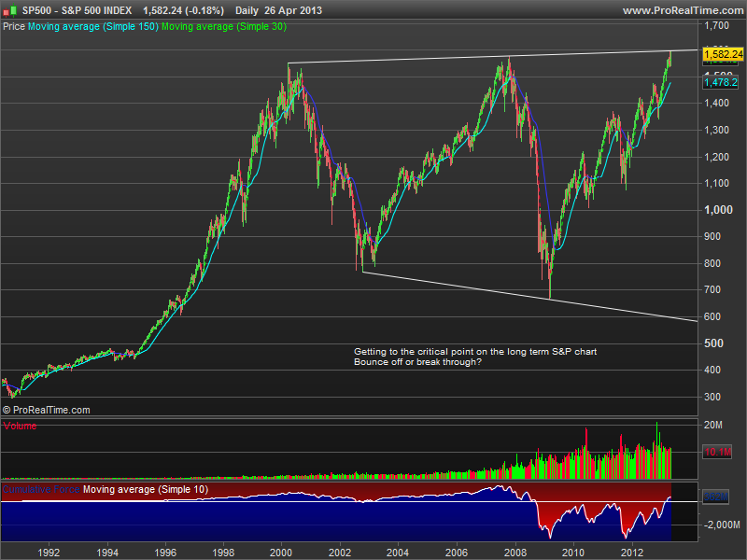Image resolution: width=747 pixels, height=560 pixels.
Task: Click the red 10.1M volume tag
Action: coord(717,452)
